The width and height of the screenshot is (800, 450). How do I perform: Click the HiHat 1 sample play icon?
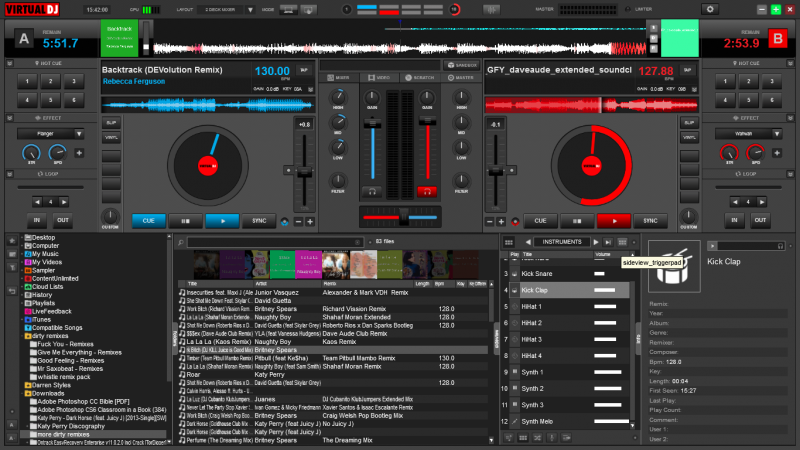pos(514,307)
